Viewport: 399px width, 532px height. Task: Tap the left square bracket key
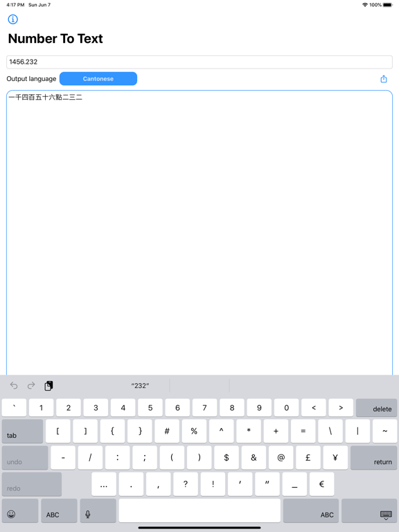58,432
